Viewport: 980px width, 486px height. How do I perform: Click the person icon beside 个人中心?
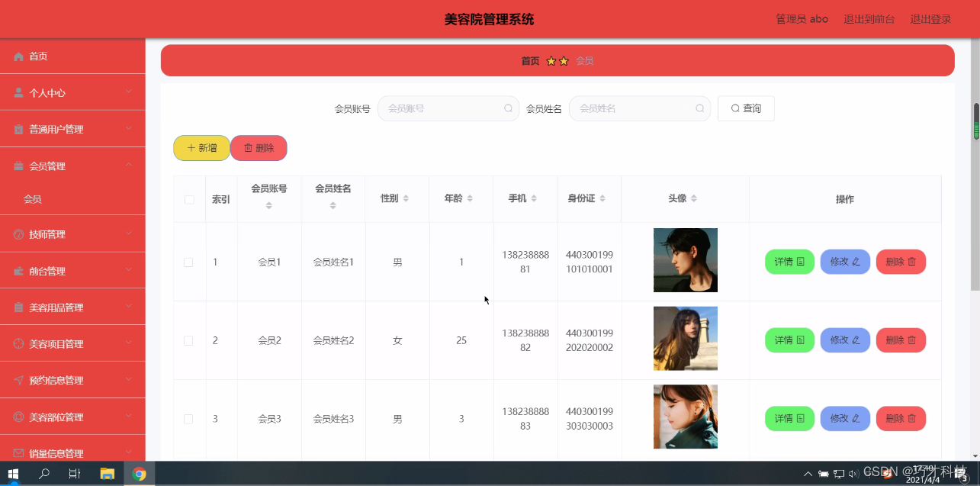click(x=19, y=93)
